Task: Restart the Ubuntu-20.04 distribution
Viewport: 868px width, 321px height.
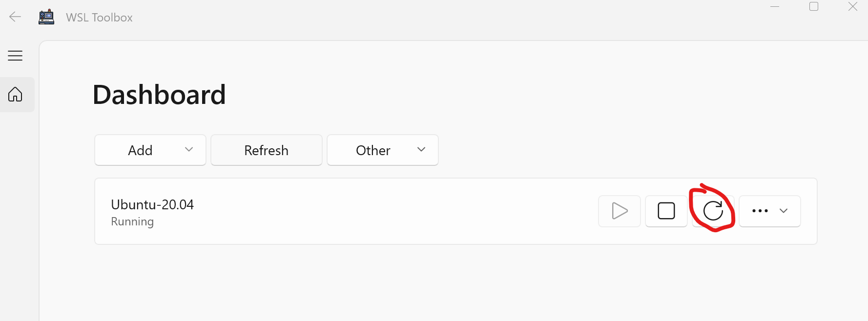Action: (713, 211)
